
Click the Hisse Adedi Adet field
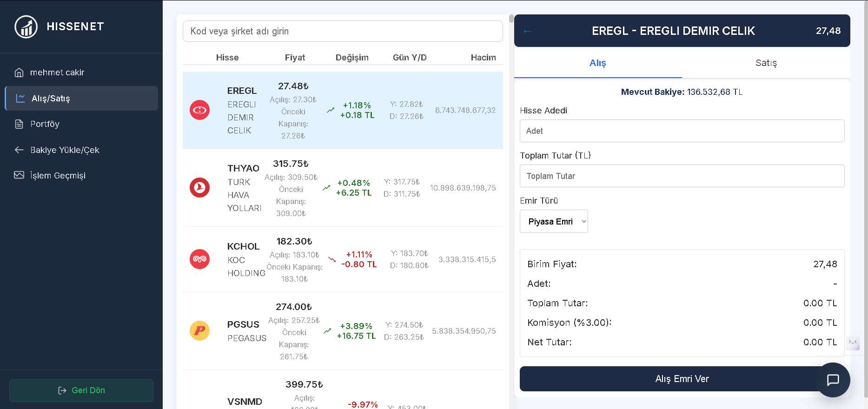[x=682, y=131]
